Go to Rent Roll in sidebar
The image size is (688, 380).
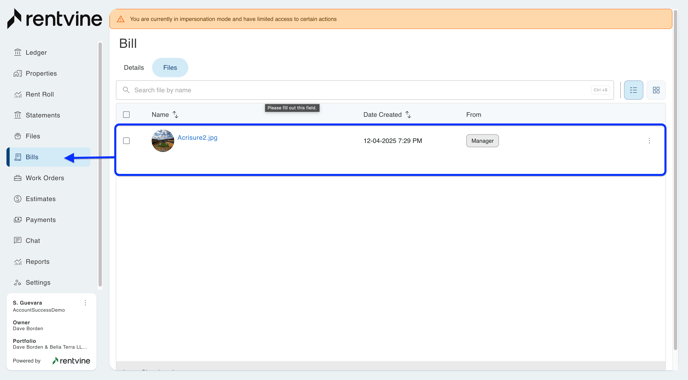point(40,94)
